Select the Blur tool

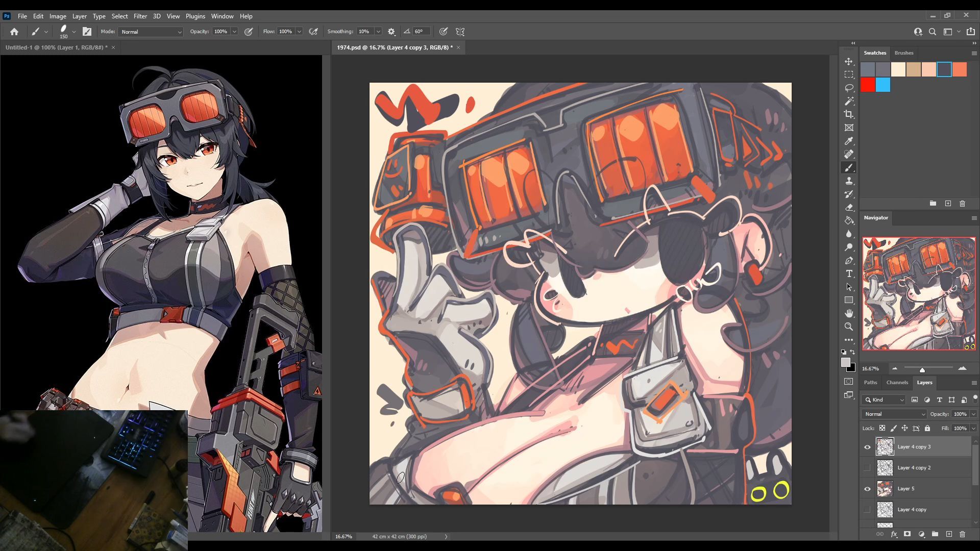[x=849, y=234]
